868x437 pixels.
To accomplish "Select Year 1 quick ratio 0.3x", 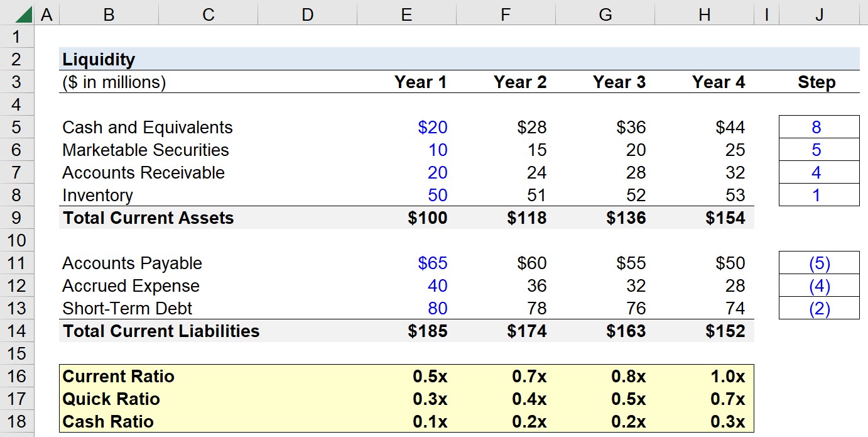I will pyautogui.click(x=430, y=399).
